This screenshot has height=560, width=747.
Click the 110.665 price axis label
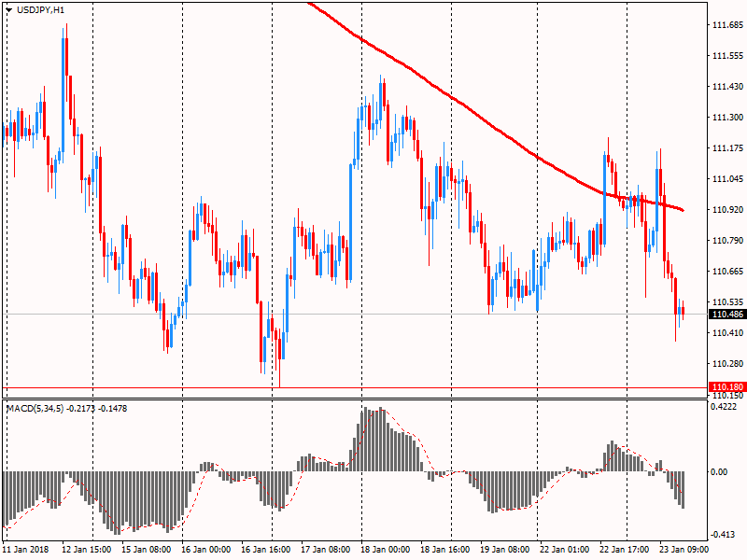(x=727, y=271)
